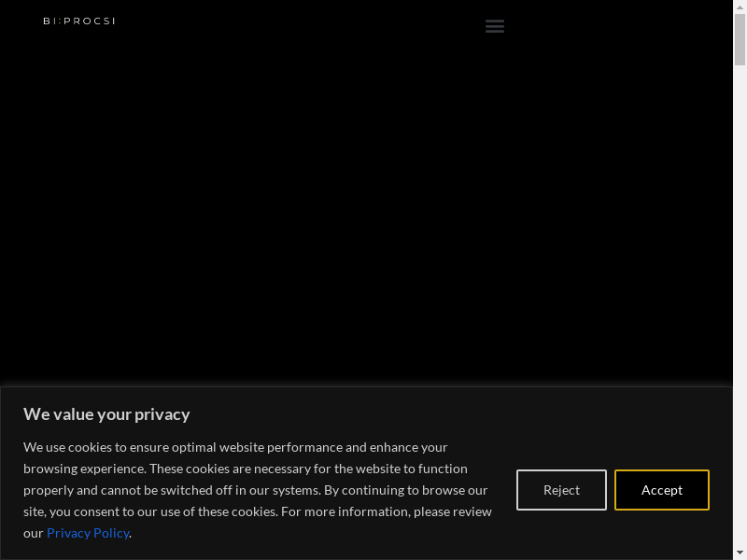Click the BI:PROCSI logo
The image size is (747, 560).
coord(79,21)
